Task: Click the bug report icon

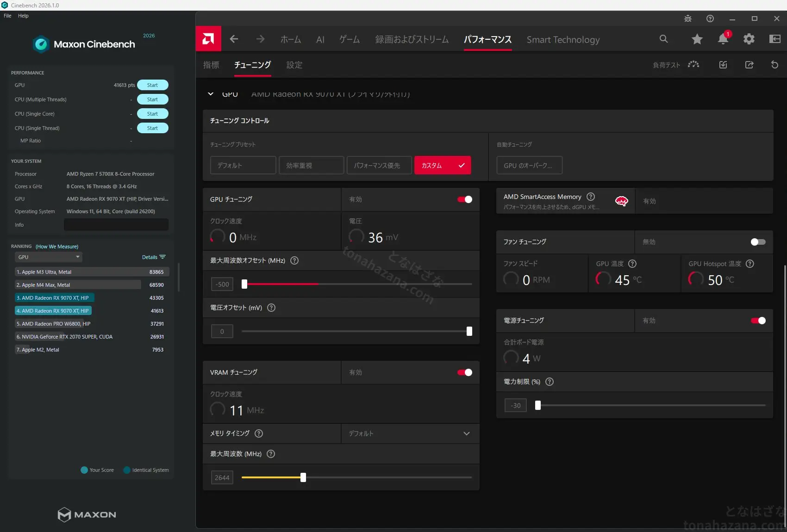Action: pyautogui.click(x=687, y=19)
